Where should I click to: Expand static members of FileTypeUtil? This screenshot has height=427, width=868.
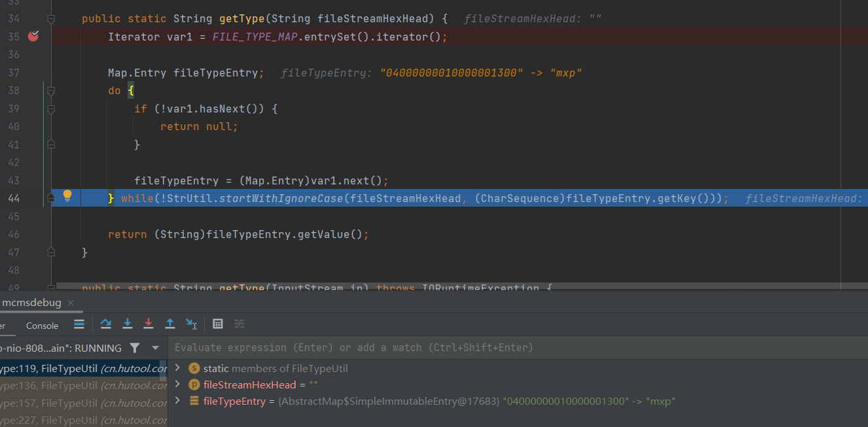(177, 368)
